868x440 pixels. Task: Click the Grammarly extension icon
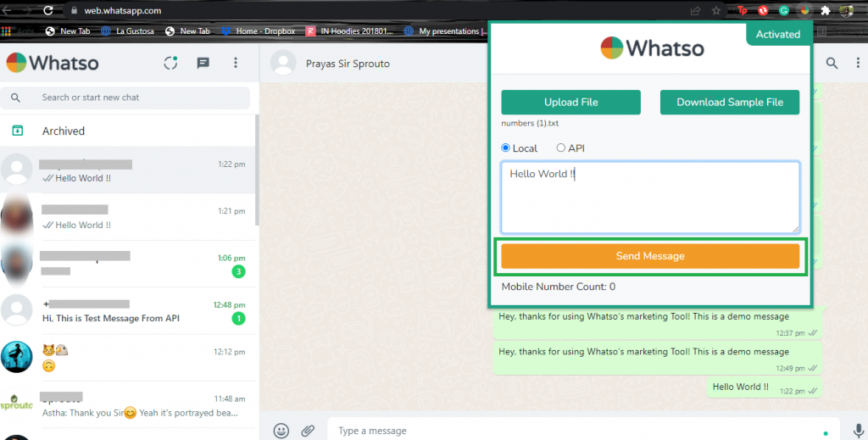784,10
